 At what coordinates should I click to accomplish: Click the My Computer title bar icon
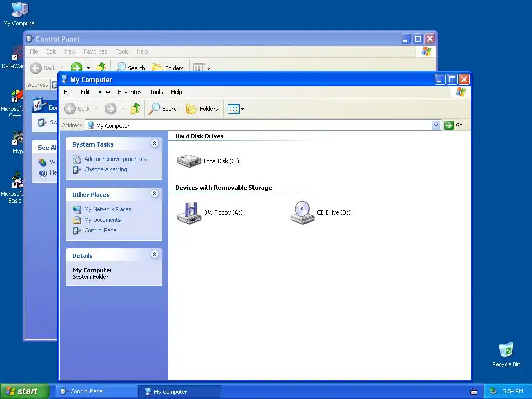(x=64, y=79)
